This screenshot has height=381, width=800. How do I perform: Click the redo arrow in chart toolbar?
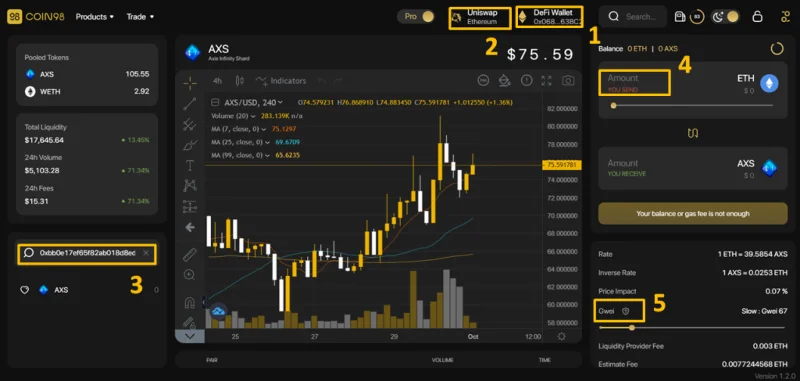tap(338, 81)
